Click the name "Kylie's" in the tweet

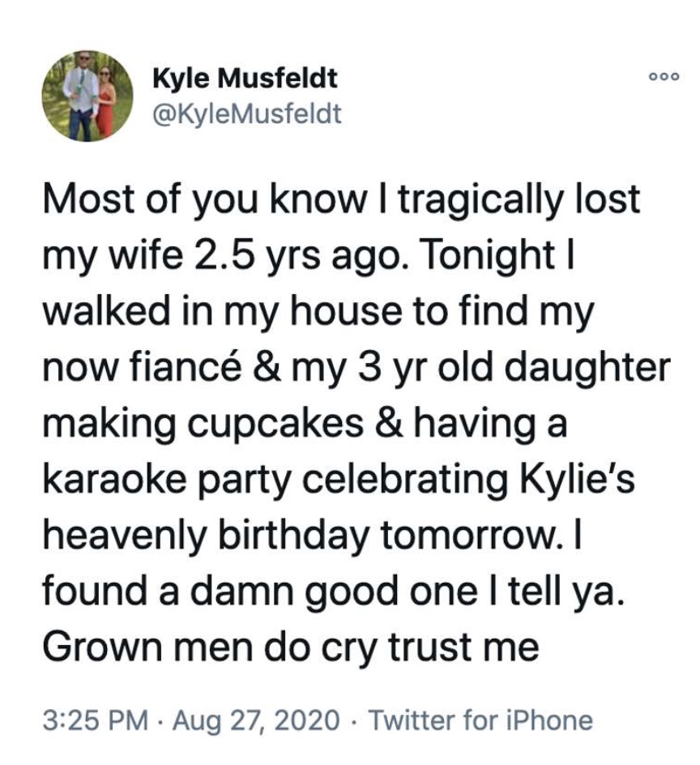577,480
